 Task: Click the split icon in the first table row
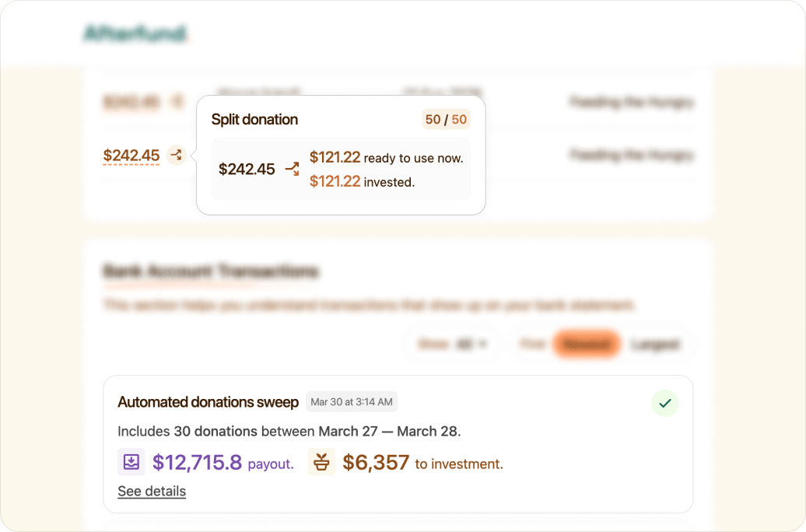coord(177,103)
